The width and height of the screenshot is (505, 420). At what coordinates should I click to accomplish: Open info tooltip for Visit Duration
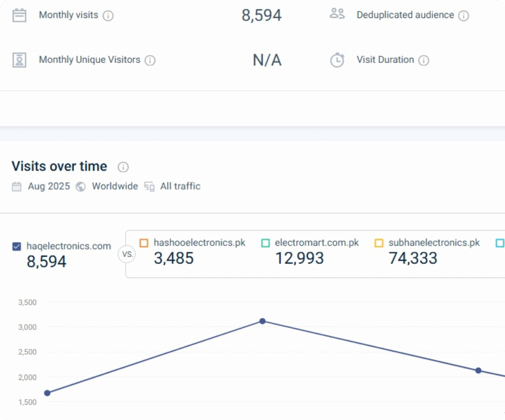[x=424, y=60]
